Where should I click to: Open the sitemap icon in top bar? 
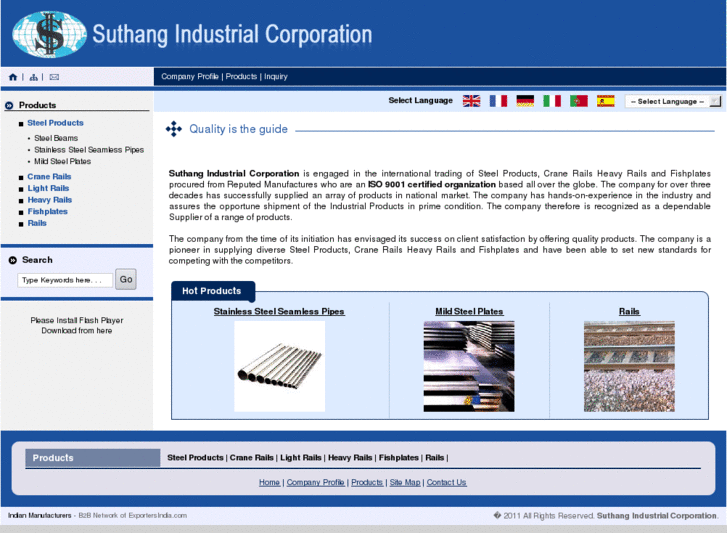[34, 77]
